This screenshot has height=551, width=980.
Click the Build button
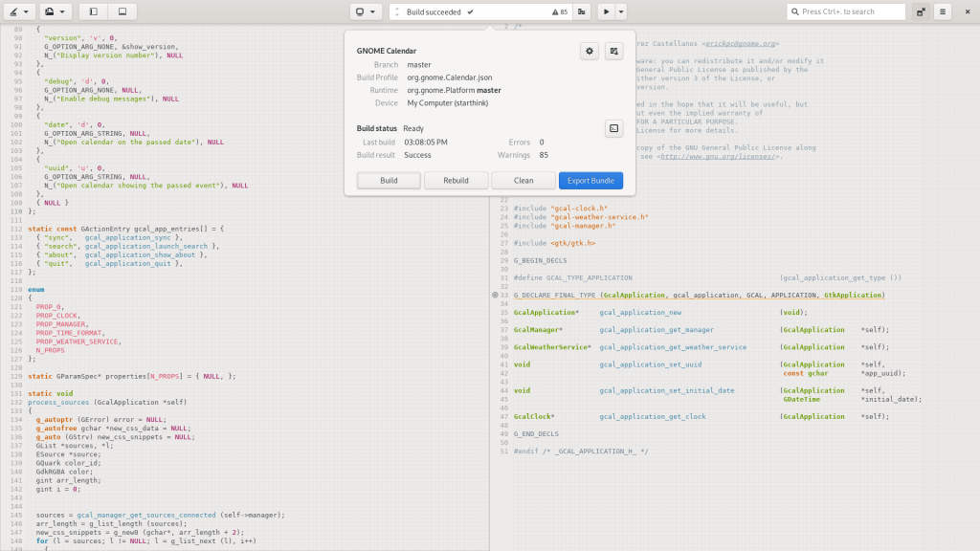pyautogui.click(x=389, y=181)
